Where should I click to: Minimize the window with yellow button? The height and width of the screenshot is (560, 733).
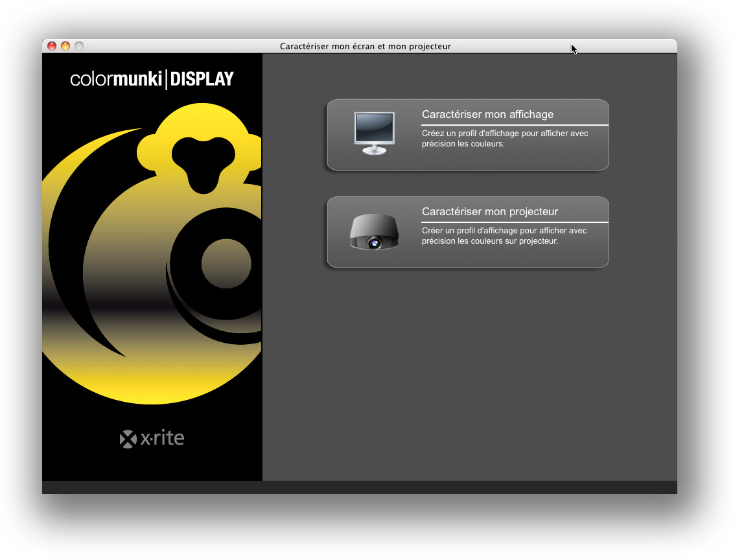65,46
